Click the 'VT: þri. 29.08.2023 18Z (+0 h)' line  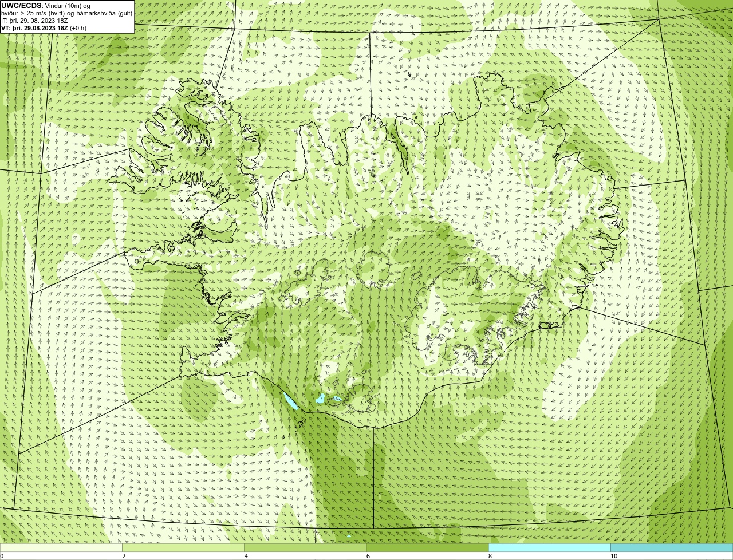pyautogui.click(x=44, y=28)
